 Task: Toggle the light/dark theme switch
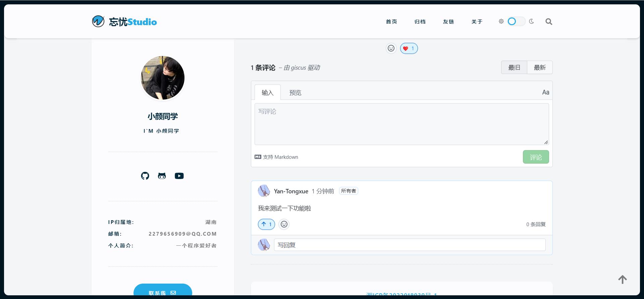tap(516, 21)
